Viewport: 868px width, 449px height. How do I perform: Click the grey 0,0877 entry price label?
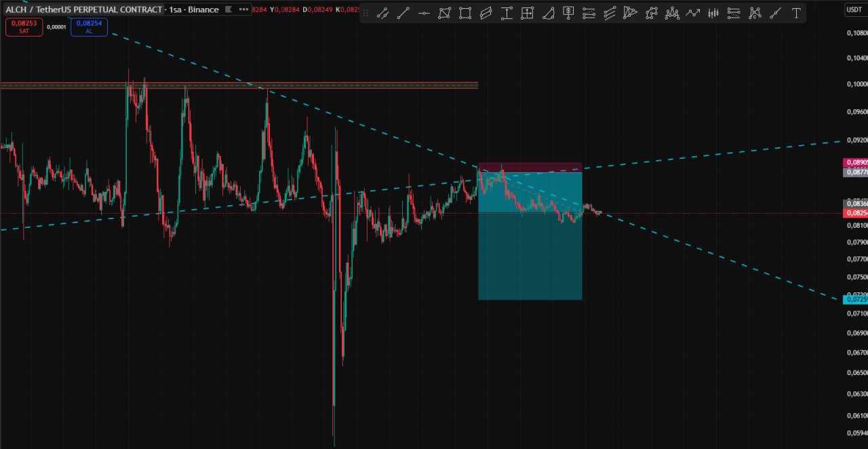tap(855, 172)
